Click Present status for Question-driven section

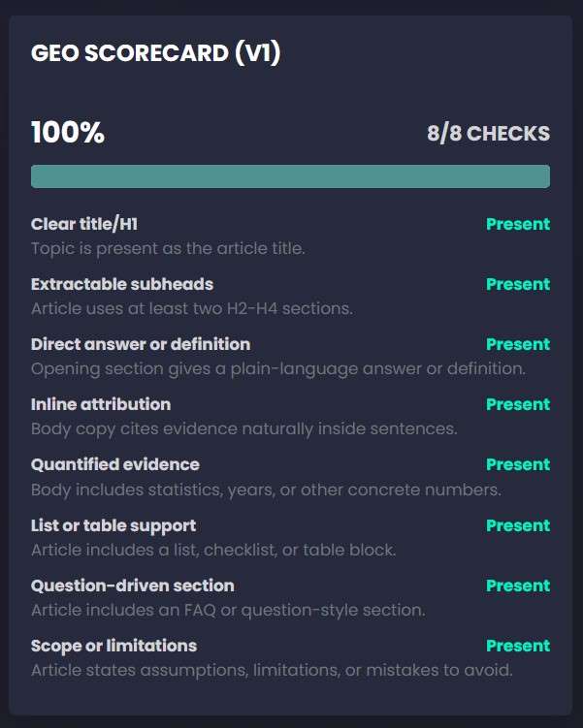[518, 586]
